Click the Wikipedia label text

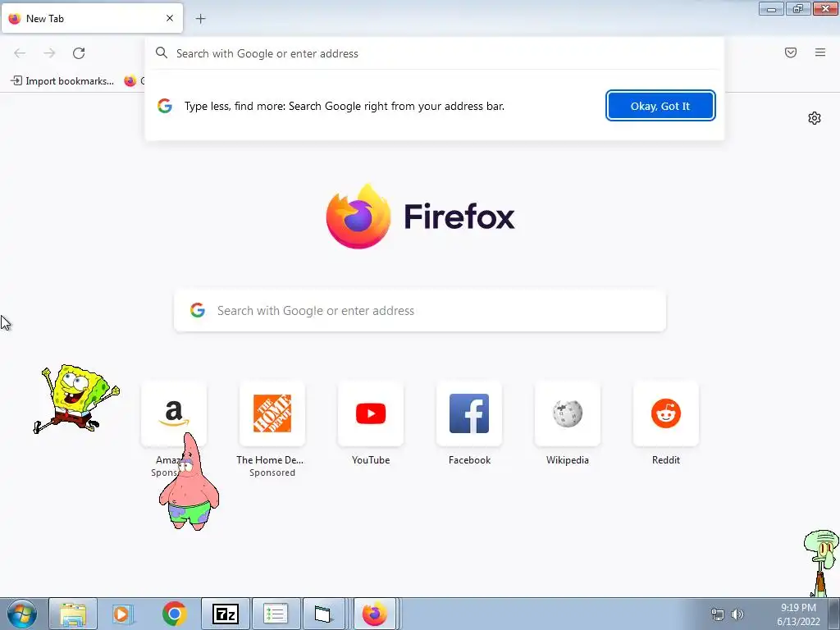coord(568,460)
